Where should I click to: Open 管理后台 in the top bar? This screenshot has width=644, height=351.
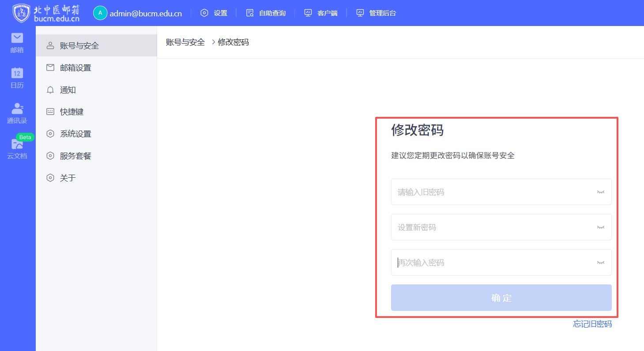click(382, 13)
